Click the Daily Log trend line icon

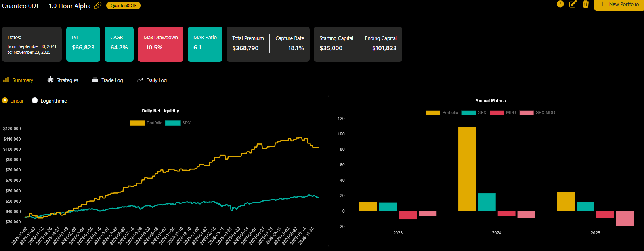point(140,80)
